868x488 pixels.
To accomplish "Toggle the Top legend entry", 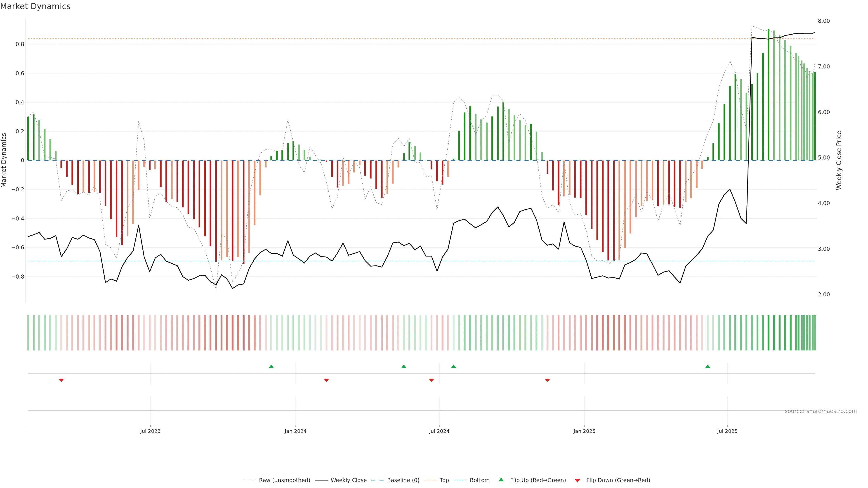I will [444, 480].
